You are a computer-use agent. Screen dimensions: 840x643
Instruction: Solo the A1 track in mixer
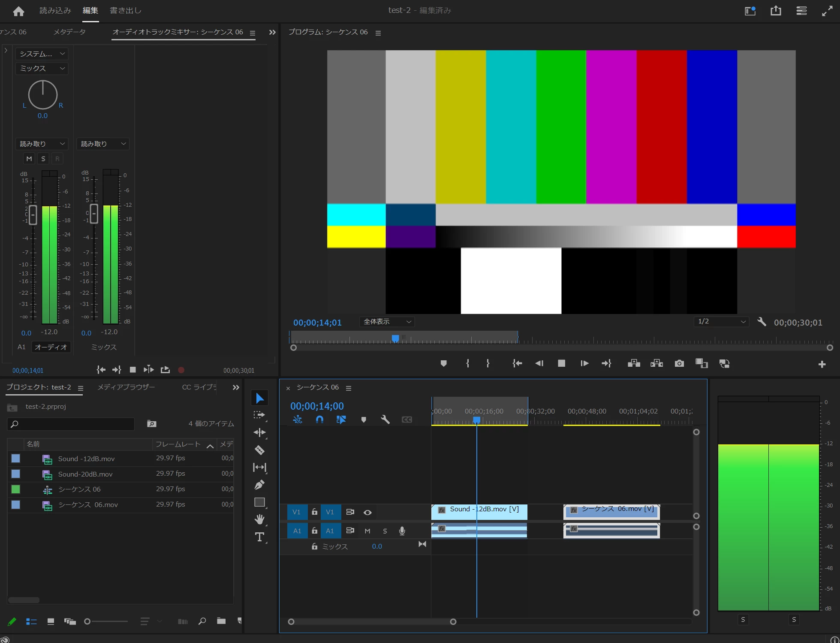pos(43,159)
